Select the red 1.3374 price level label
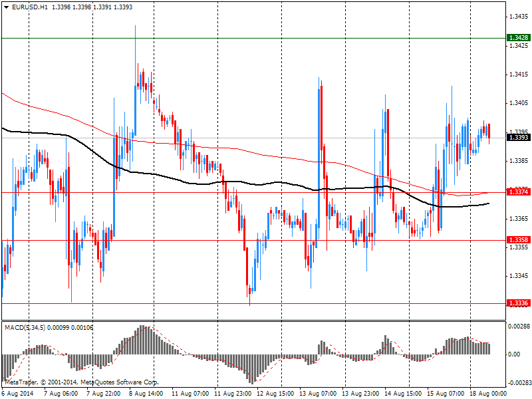 point(518,192)
